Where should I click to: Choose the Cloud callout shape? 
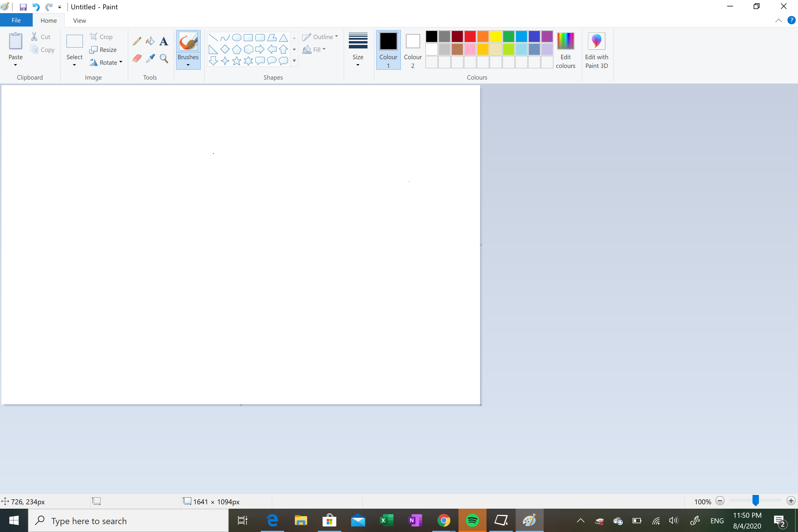point(283,61)
